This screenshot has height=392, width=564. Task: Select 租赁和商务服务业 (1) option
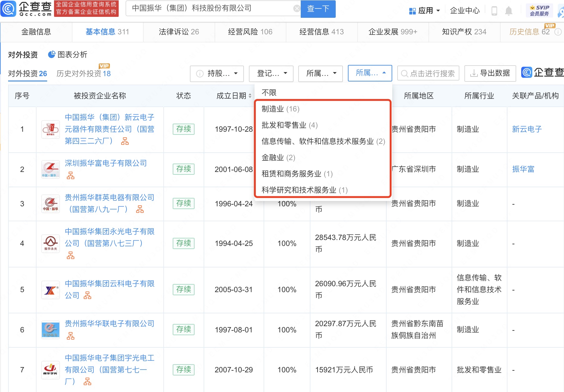pos(297,174)
